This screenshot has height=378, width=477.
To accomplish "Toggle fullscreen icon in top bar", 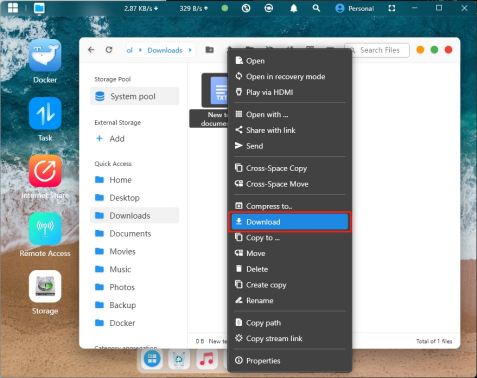I will pyautogui.click(x=392, y=8).
